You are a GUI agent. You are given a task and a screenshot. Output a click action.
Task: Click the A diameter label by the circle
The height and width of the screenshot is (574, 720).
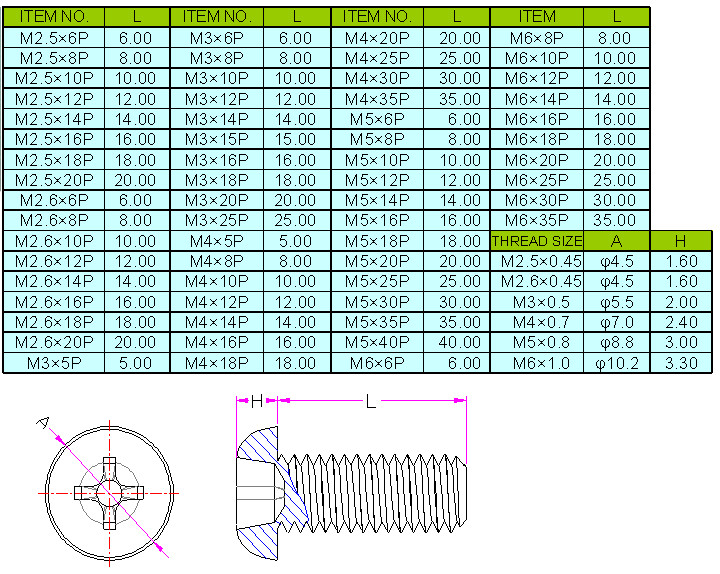pos(43,423)
